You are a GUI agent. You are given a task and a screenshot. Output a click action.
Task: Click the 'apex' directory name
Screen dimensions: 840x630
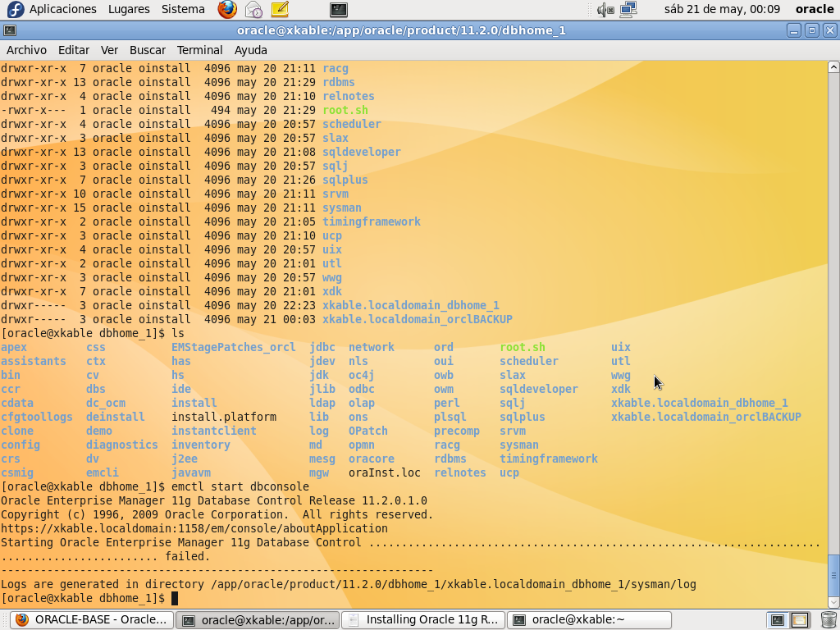(14, 347)
